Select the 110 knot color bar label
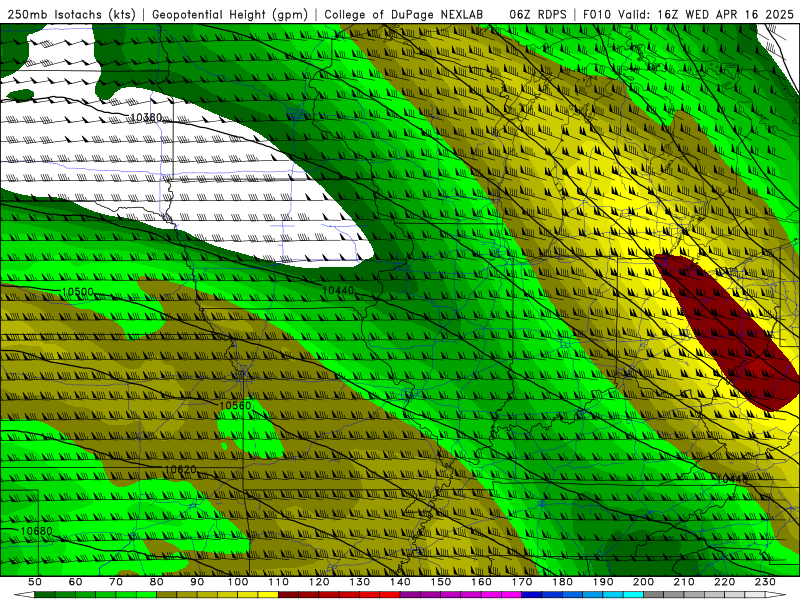Viewport: 800px width, 600px height. click(x=279, y=582)
